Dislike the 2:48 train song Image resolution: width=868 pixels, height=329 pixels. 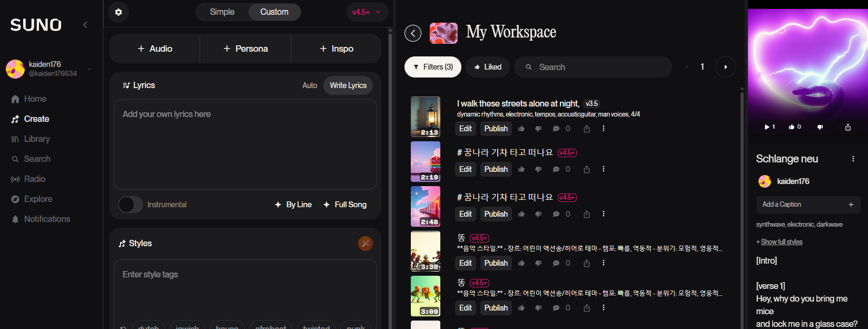point(538,214)
